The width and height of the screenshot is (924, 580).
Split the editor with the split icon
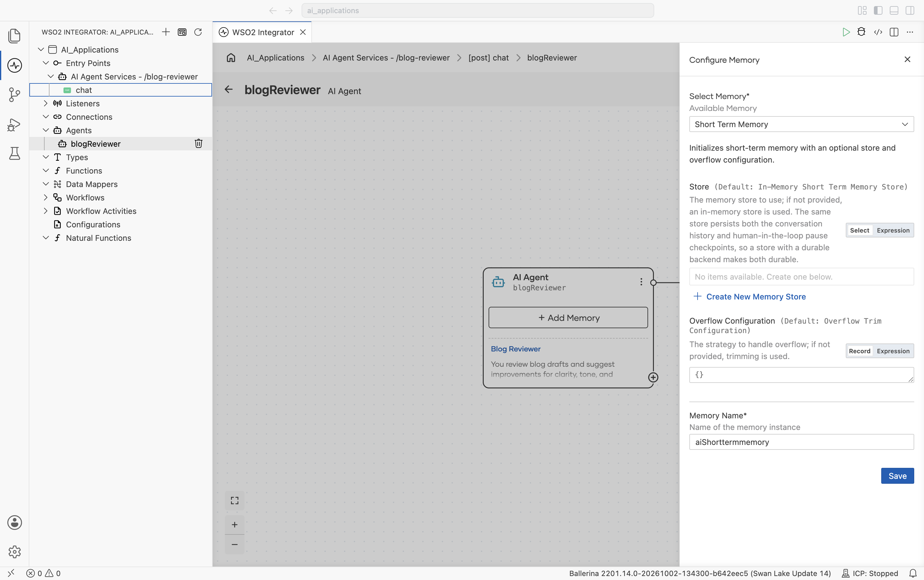click(x=894, y=32)
